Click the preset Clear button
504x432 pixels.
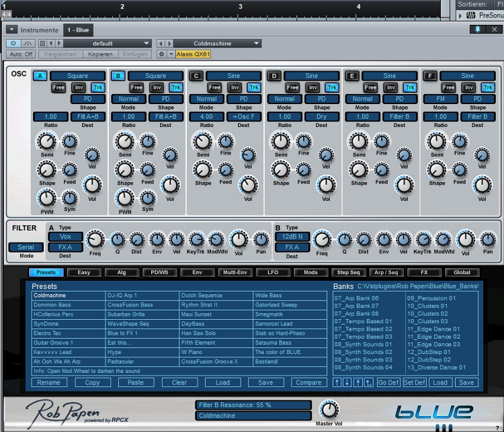point(179,382)
